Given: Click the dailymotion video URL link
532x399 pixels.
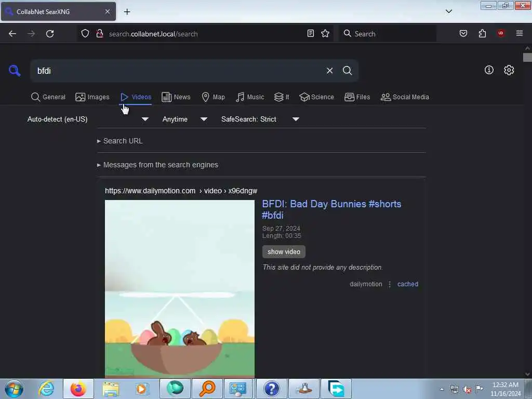Looking at the screenshot, I should 181,191.
